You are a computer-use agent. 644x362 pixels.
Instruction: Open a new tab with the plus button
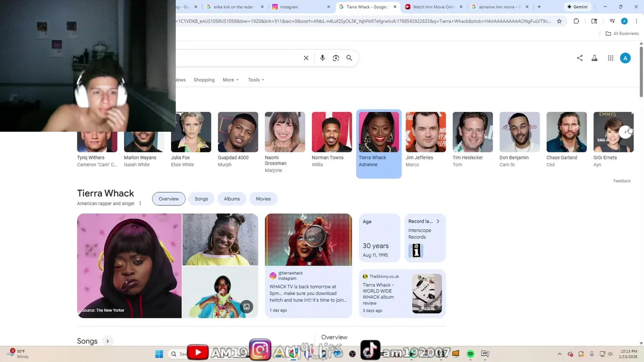click(x=539, y=7)
